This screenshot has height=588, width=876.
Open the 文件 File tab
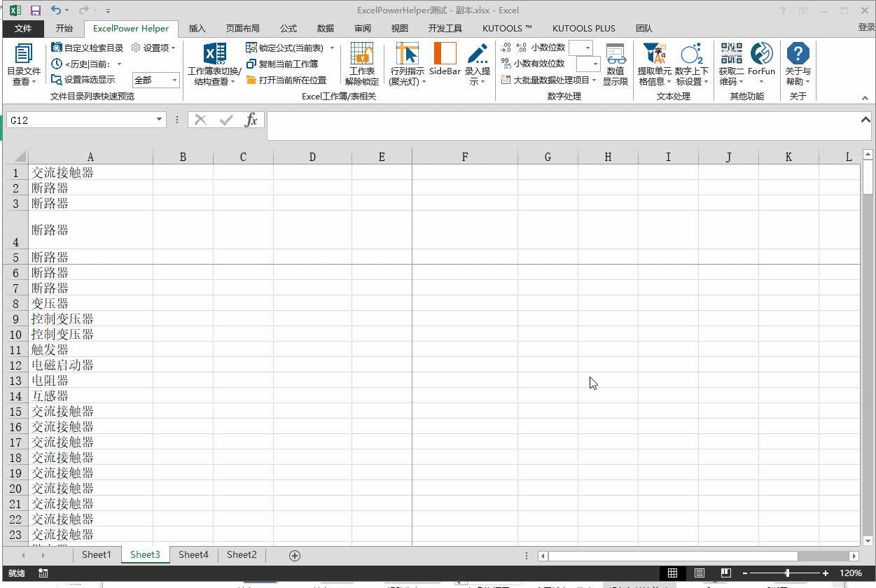(x=23, y=29)
